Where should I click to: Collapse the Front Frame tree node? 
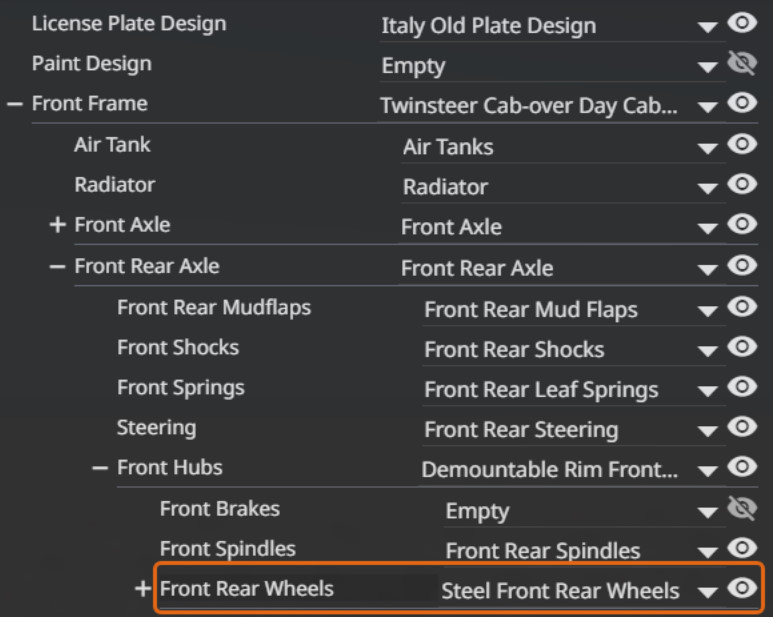[x=14, y=104]
